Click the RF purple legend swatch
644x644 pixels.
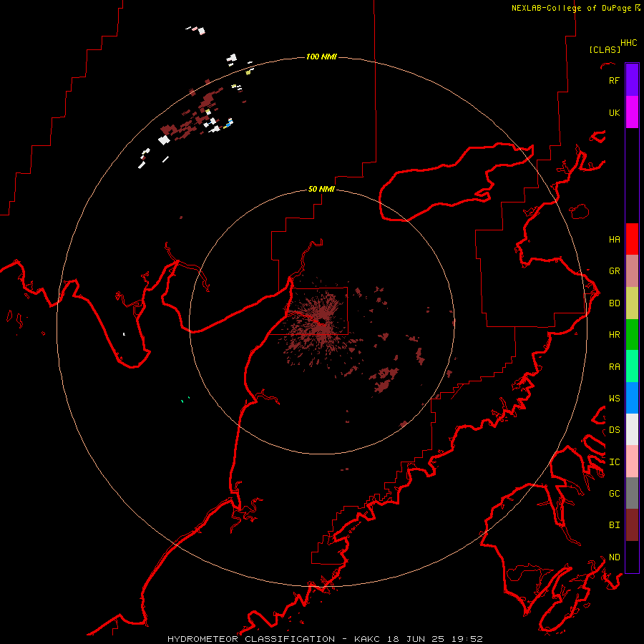pos(632,80)
